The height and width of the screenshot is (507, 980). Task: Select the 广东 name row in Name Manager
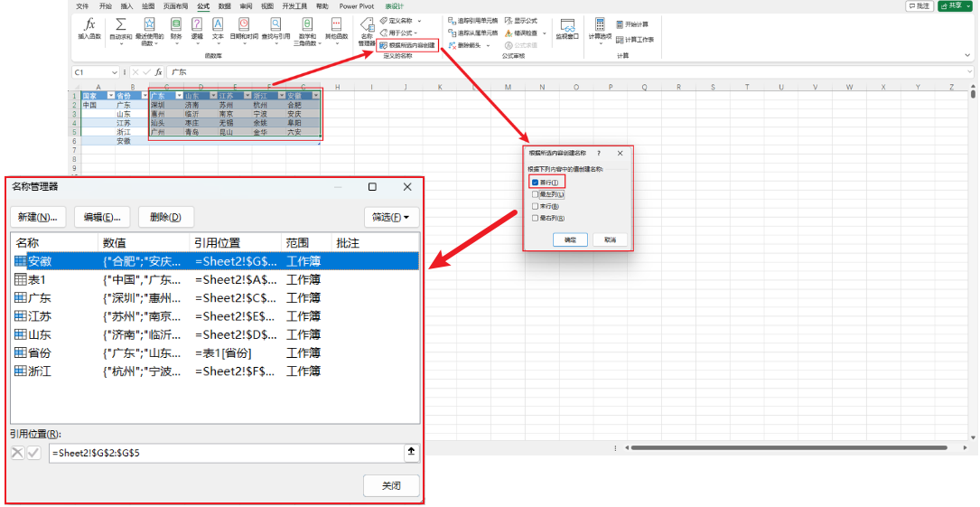pyautogui.click(x=215, y=298)
